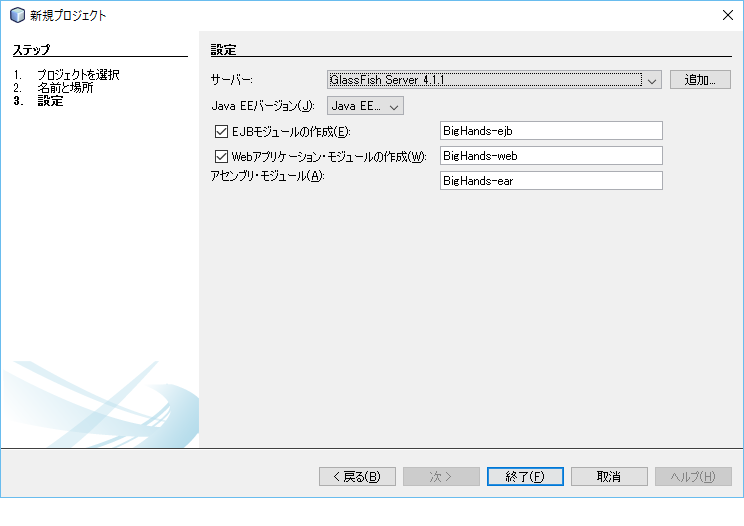The height and width of the screenshot is (526, 744).
Task: Toggle the Webアプリケーション・モジュールの作成 checkbox
Action: click(x=221, y=157)
